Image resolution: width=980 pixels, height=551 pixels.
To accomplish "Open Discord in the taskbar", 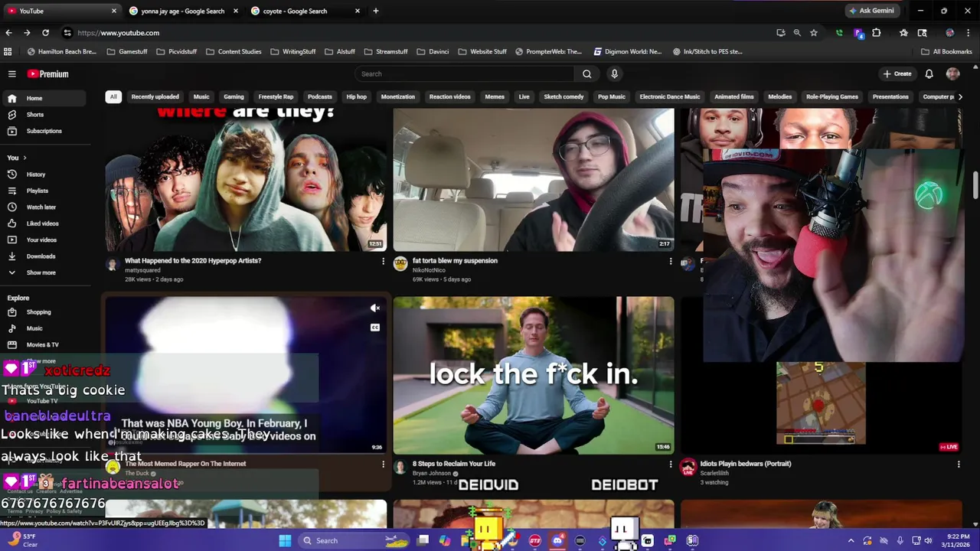I will [557, 540].
